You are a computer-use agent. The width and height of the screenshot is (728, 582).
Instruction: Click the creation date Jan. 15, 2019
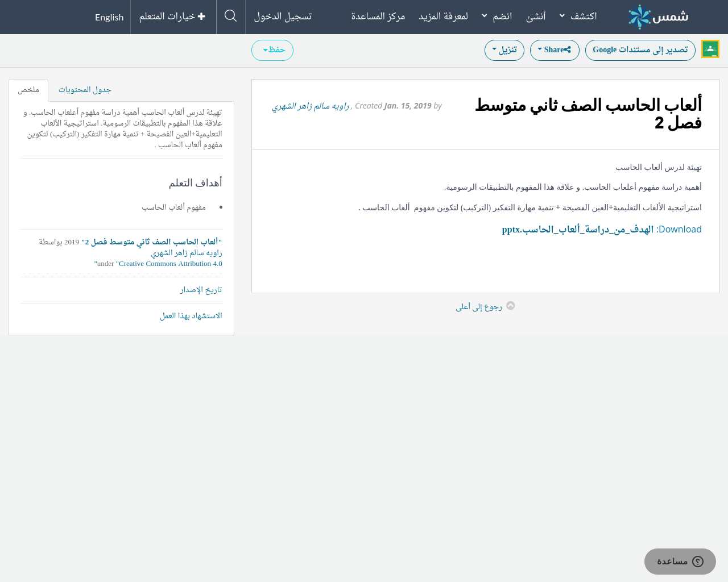point(408,106)
